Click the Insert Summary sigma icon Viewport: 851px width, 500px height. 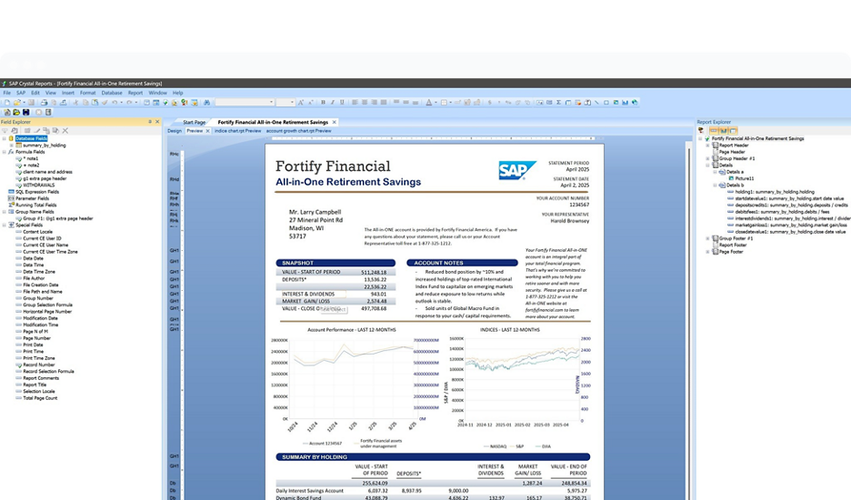[559, 102]
